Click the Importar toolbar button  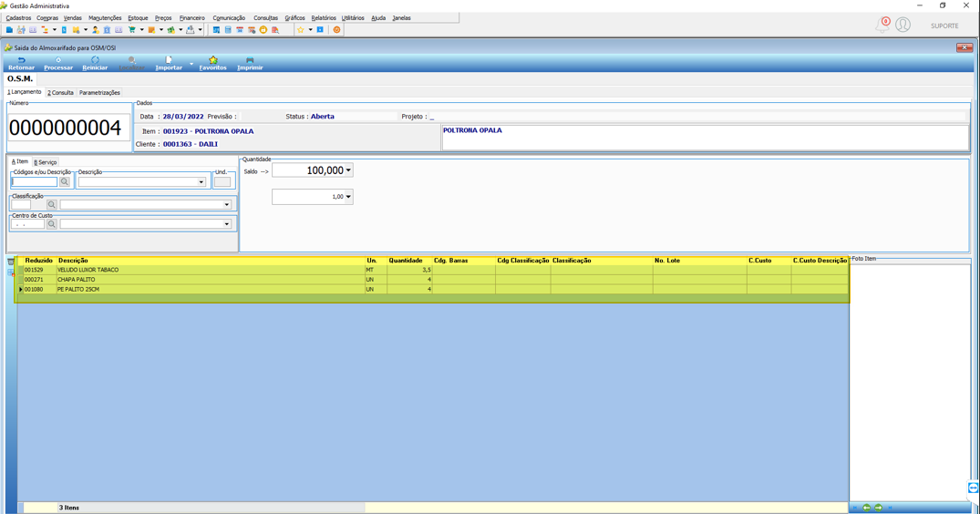click(x=169, y=63)
